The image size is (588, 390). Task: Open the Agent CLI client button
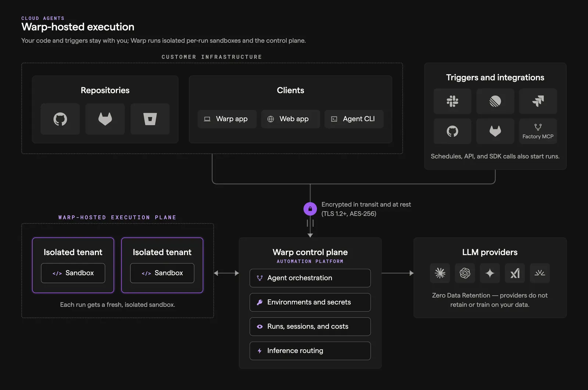click(354, 119)
